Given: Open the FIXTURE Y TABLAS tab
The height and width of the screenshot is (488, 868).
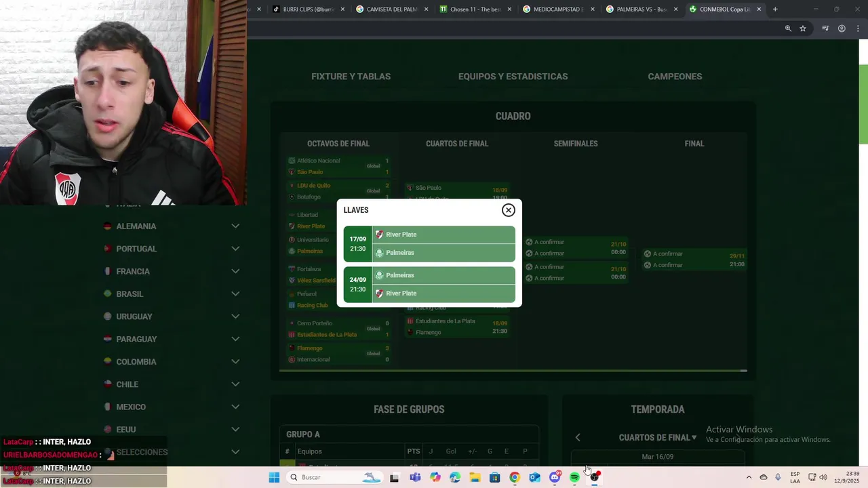Looking at the screenshot, I should (x=351, y=77).
